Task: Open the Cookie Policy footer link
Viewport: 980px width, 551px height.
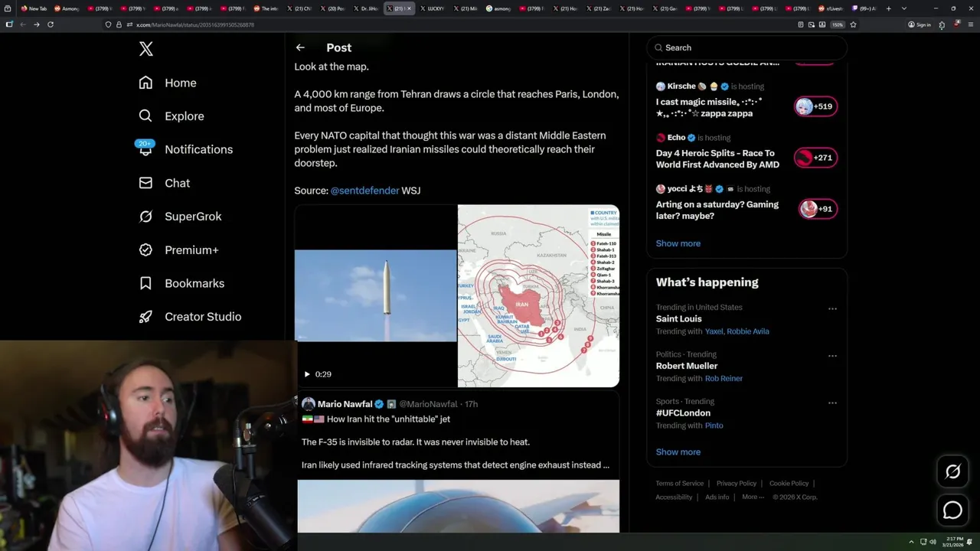Action: [x=789, y=484]
